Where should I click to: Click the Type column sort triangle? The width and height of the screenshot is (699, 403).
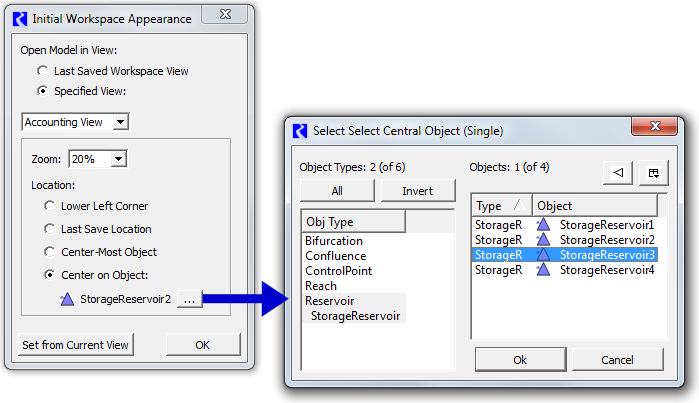[518, 205]
